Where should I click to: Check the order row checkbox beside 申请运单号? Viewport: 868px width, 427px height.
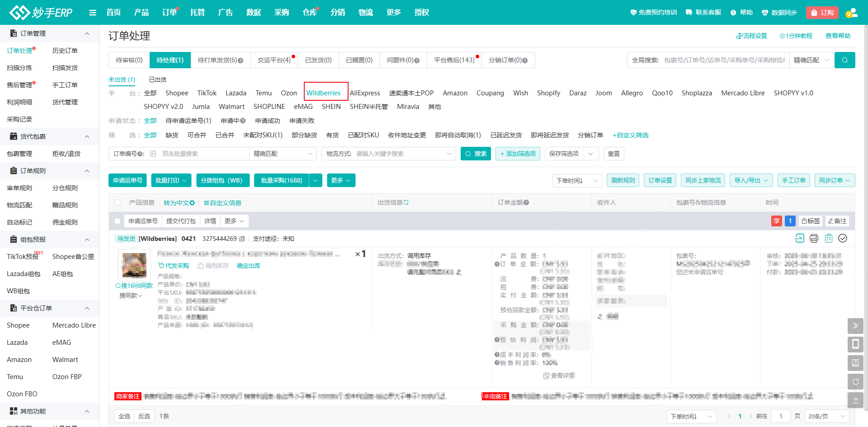118,221
